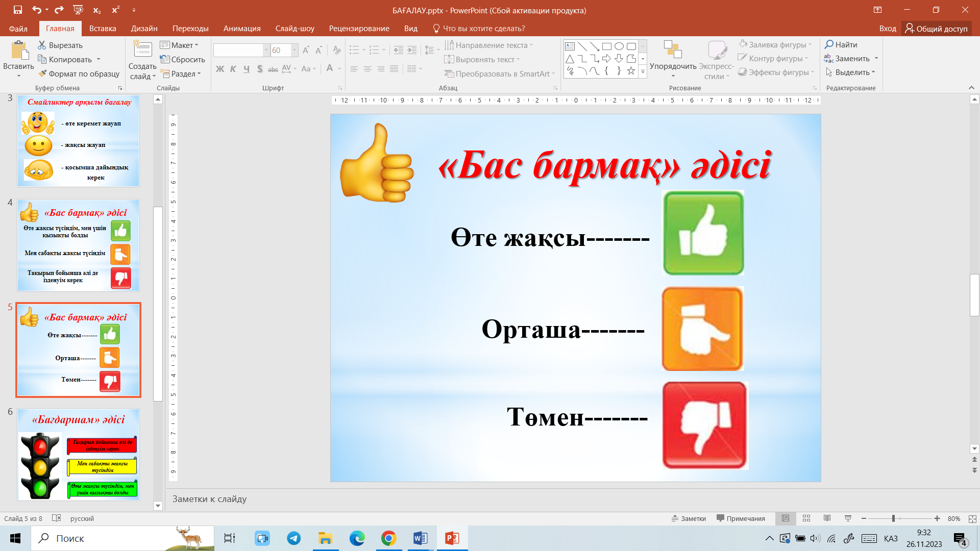
Task: Open the Вставка ribbon tab
Action: pos(103,29)
